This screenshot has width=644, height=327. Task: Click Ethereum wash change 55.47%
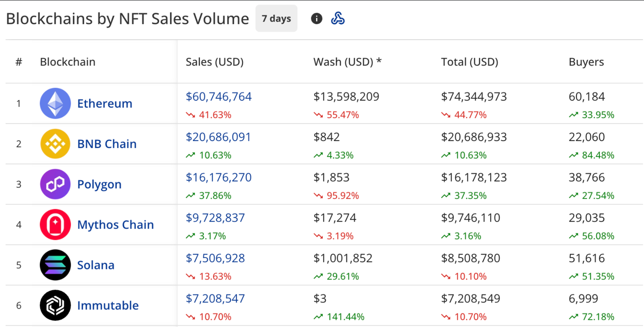[336, 115]
